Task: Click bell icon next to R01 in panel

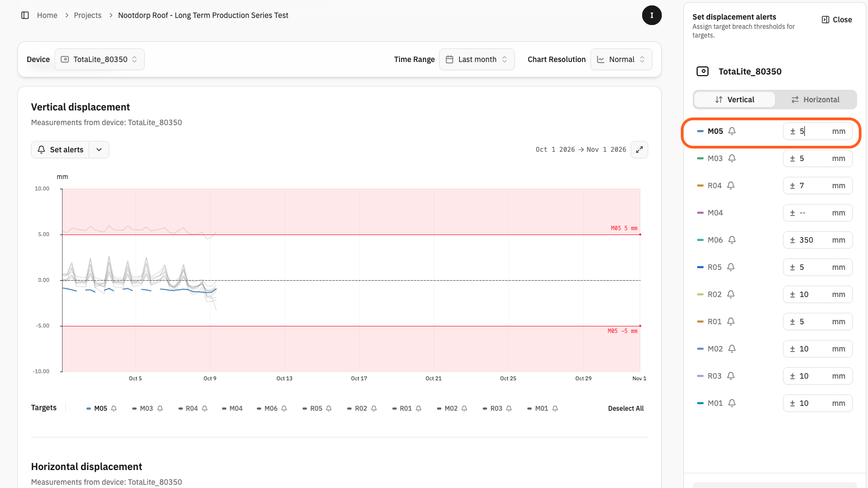Action: [x=731, y=322]
